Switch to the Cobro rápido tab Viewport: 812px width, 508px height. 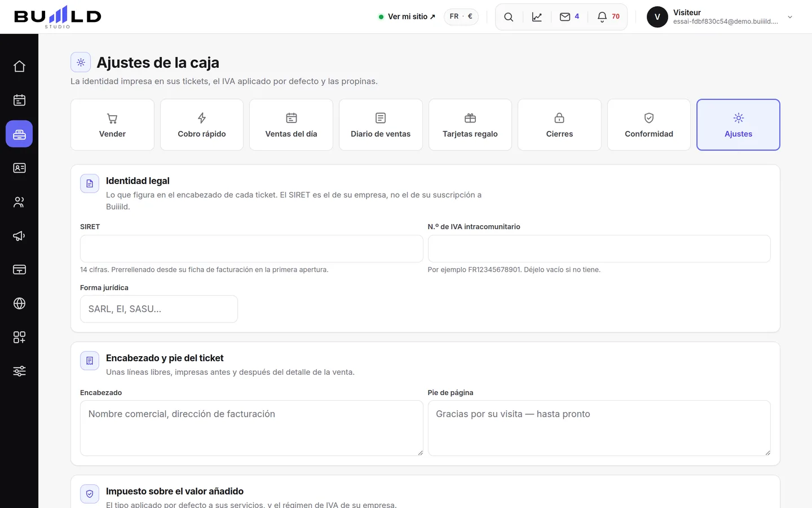[202, 125]
